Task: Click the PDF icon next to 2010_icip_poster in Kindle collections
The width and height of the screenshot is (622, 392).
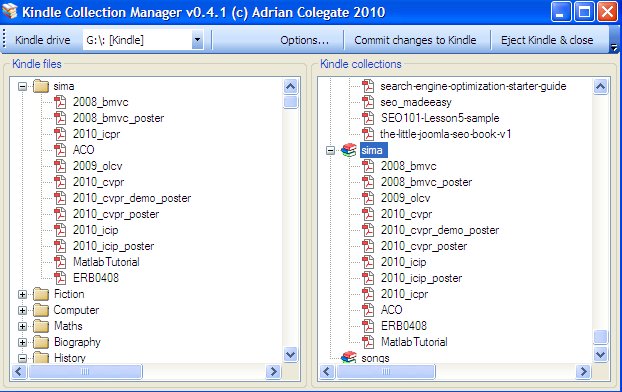Action: (368, 278)
